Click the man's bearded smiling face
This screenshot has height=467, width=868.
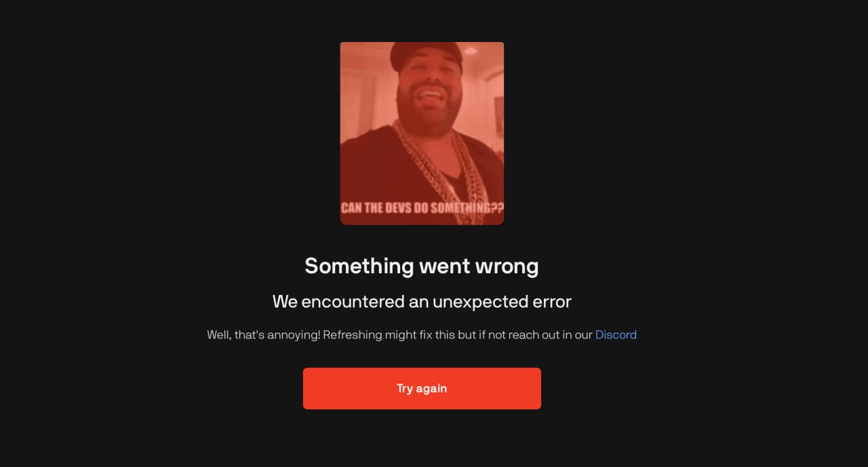coord(429,95)
